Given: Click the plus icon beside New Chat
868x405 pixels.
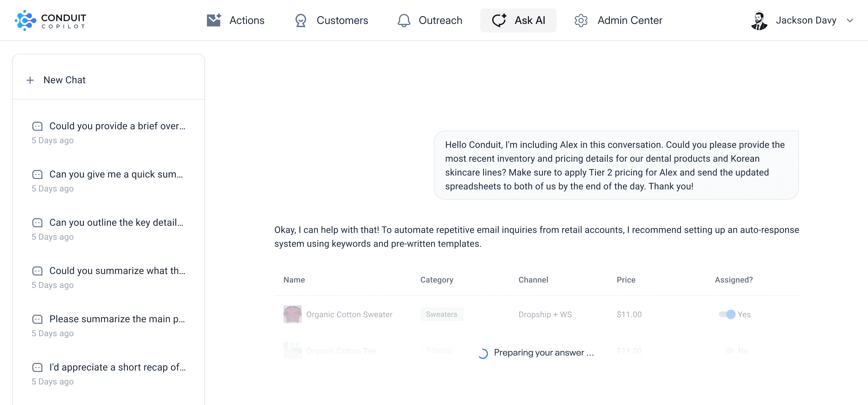Looking at the screenshot, I should point(30,80).
